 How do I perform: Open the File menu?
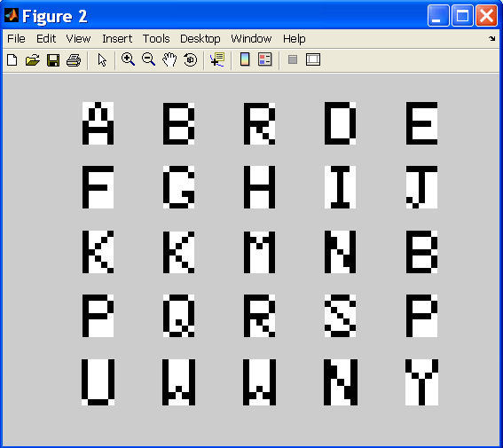tap(16, 39)
